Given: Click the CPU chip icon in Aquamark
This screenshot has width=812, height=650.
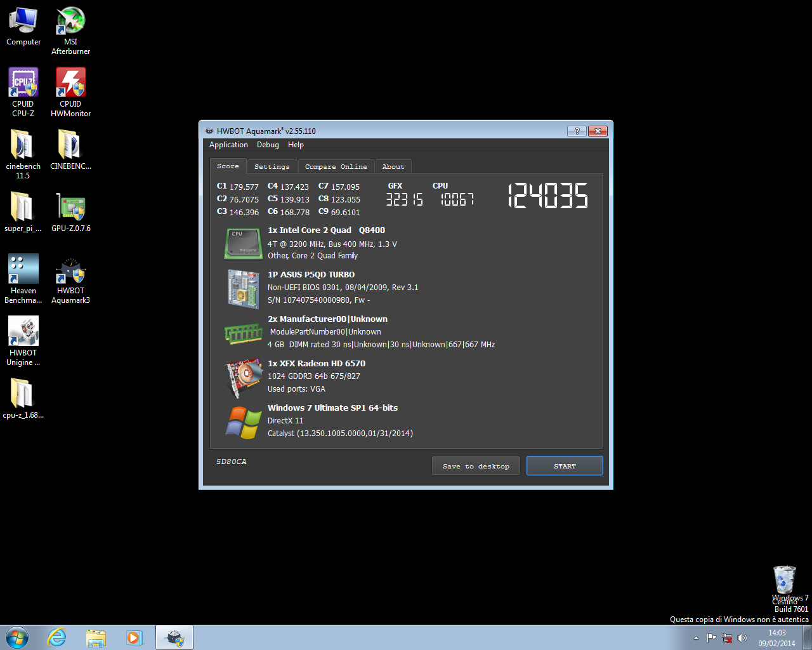Looking at the screenshot, I should coord(244,244).
